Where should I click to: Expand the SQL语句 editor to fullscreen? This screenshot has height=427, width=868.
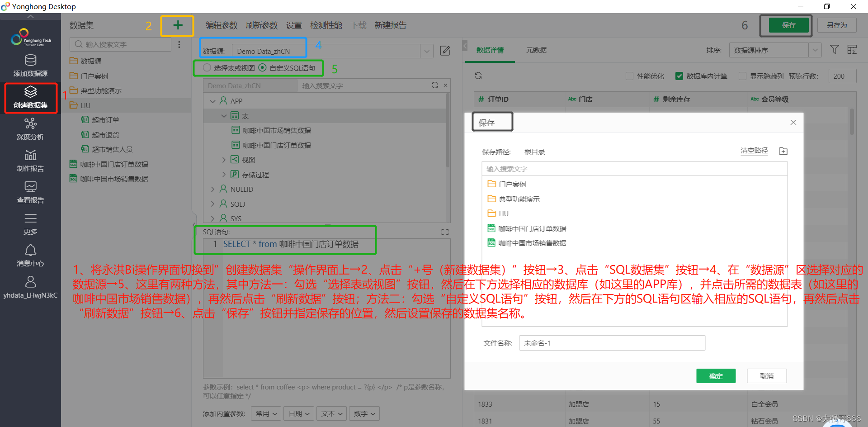click(x=445, y=232)
